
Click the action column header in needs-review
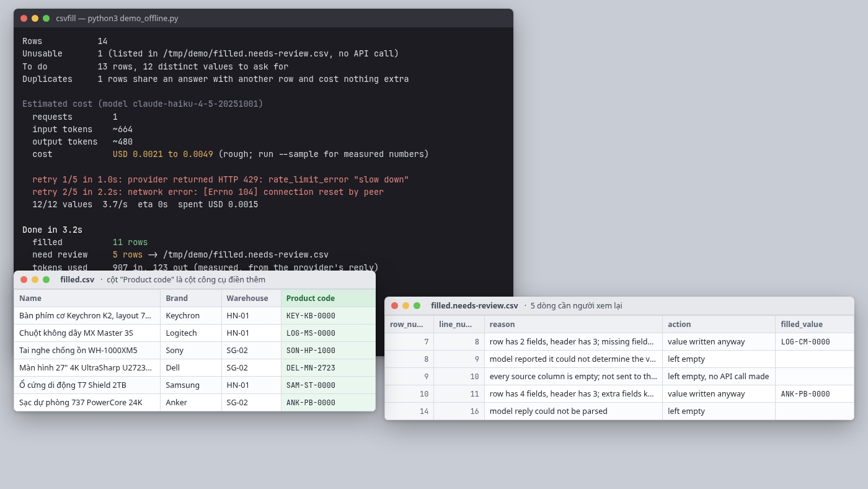[x=719, y=325]
